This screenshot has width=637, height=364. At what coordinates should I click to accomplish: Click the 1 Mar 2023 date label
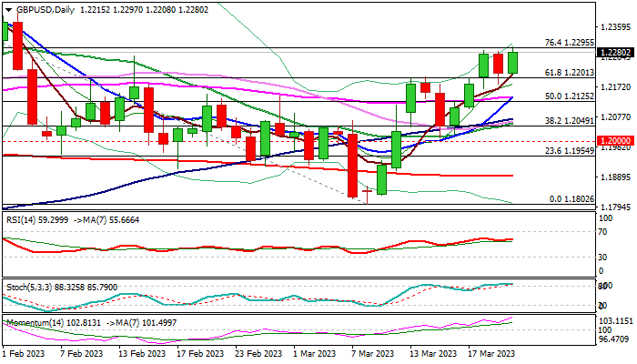coord(316,353)
